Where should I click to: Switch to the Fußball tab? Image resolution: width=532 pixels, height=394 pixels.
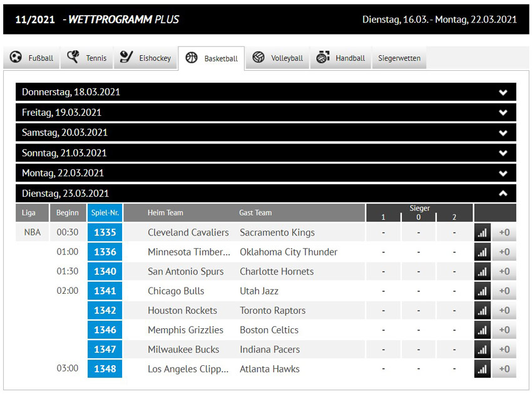[31, 58]
